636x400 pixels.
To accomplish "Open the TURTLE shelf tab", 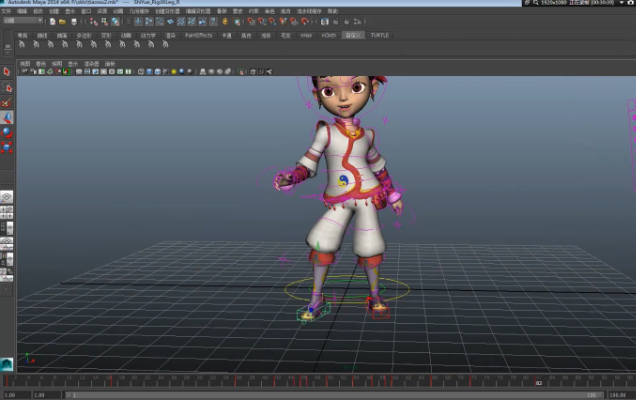I will click(x=380, y=35).
